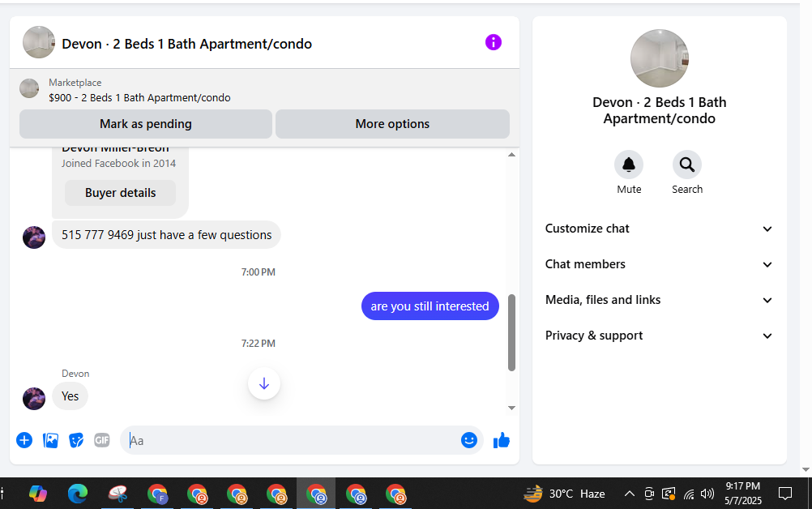The width and height of the screenshot is (812, 509).
Task: Open the GIF picker
Action: coord(102,440)
